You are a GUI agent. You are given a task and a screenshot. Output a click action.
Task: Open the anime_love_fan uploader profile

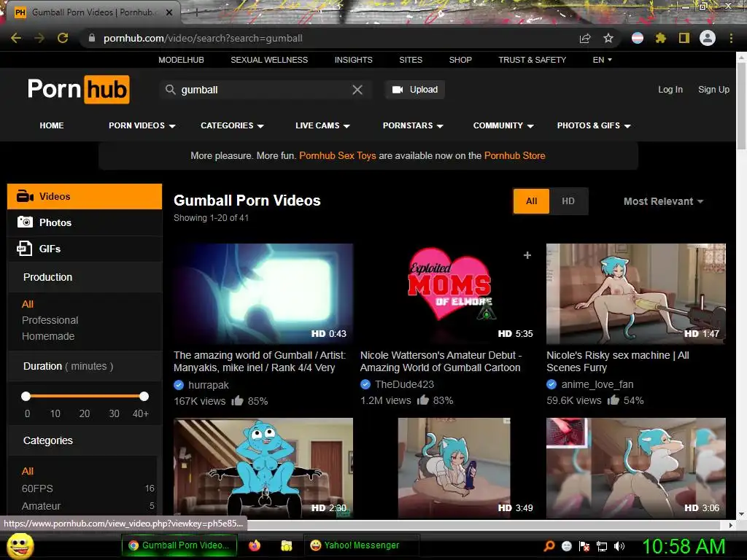click(597, 384)
